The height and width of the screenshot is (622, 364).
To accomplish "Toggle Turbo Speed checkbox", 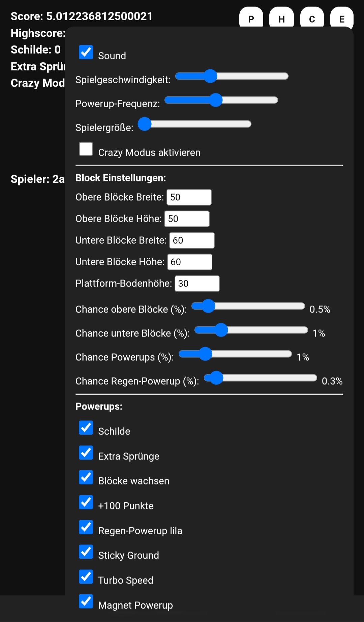I will click(86, 577).
